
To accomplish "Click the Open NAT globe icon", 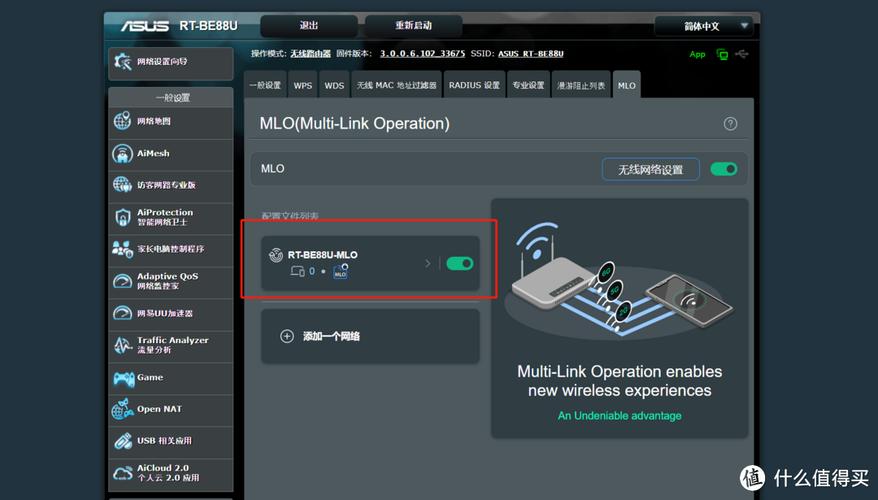I will click(x=122, y=409).
